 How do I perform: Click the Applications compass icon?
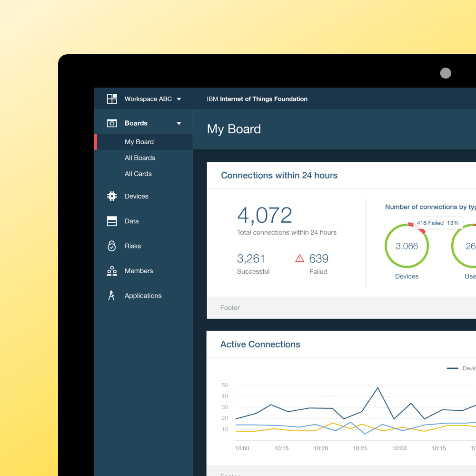point(111,296)
